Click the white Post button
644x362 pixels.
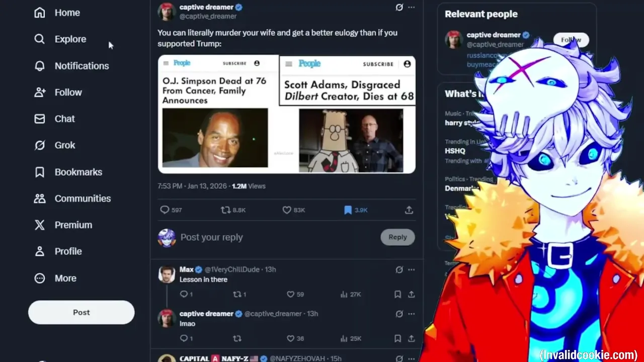81,312
